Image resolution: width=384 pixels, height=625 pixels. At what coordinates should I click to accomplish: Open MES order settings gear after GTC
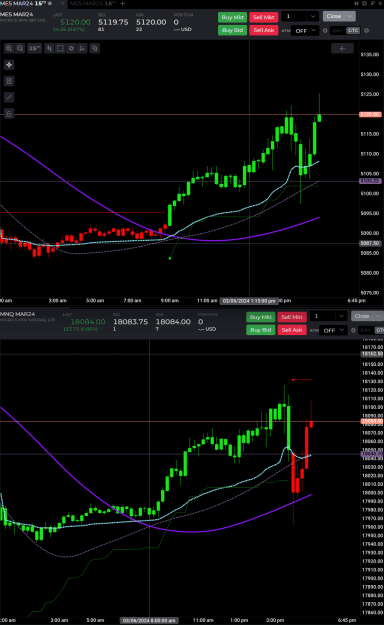367,31
